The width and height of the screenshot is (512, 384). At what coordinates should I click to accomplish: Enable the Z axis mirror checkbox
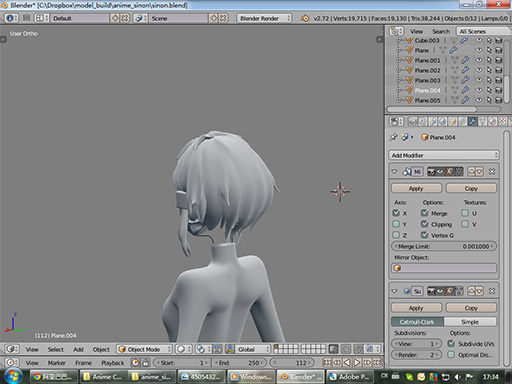pyautogui.click(x=396, y=235)
